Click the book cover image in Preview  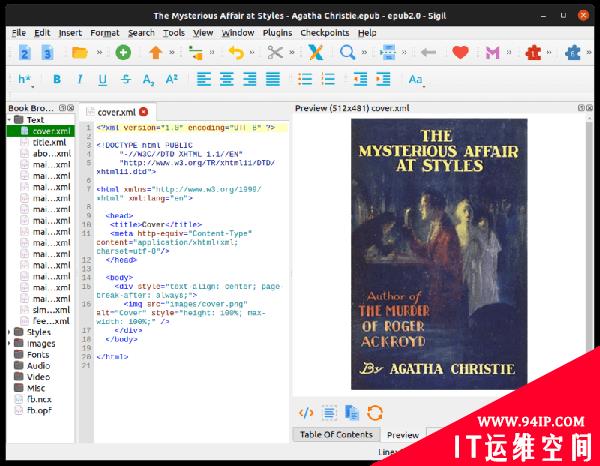(x=439, y=254)
